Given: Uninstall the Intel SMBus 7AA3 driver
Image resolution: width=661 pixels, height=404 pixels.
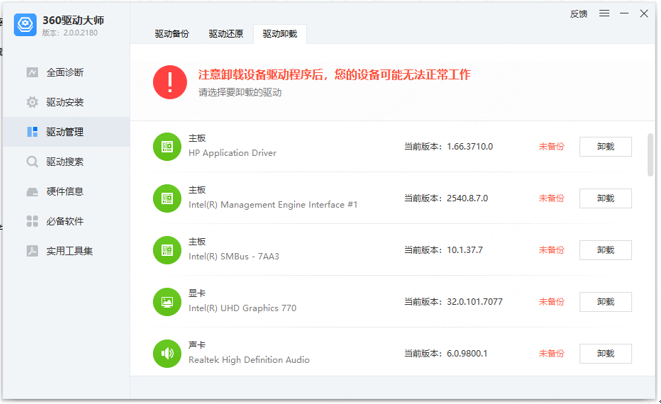Looking at the screenshot, I should 605,250.
